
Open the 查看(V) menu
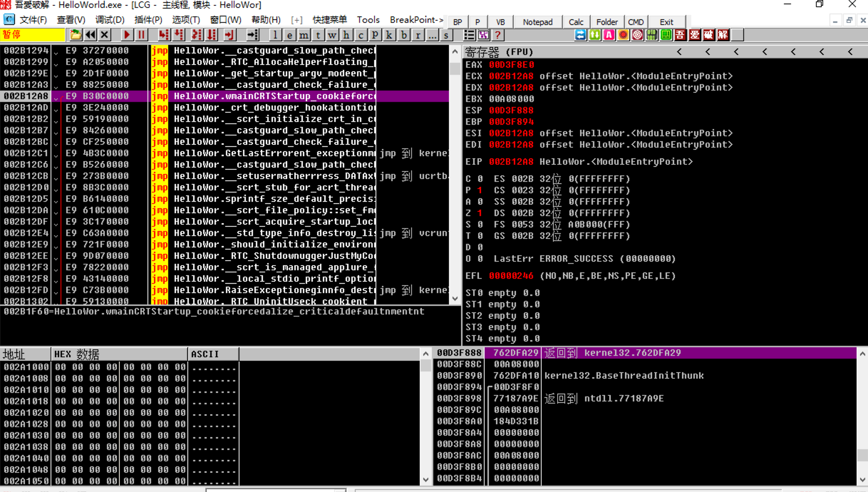(71, 20)
